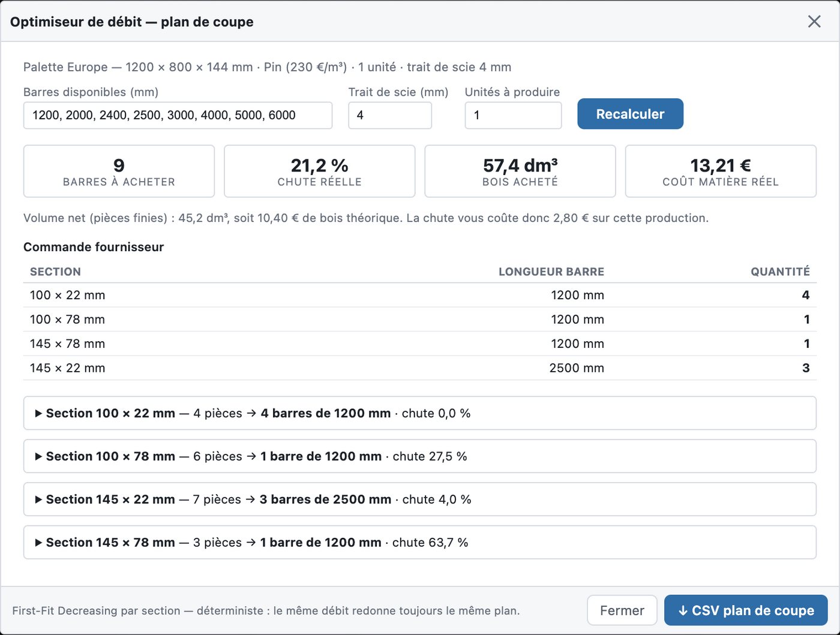The image size is (840, 635).
Task: Select the 100 × 22 mm table row label
Action: [x=67, y=295]
